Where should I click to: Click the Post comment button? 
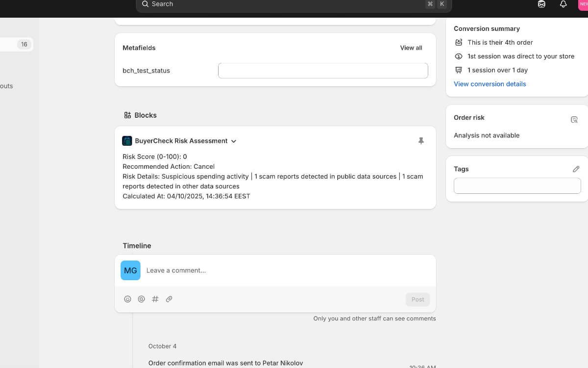[417, 299]
